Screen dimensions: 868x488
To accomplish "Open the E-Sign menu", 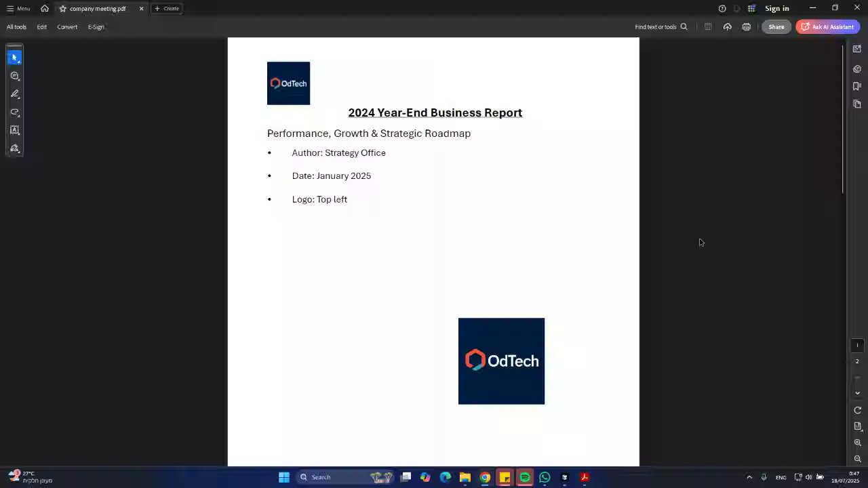I will click(x=96, y=27).
